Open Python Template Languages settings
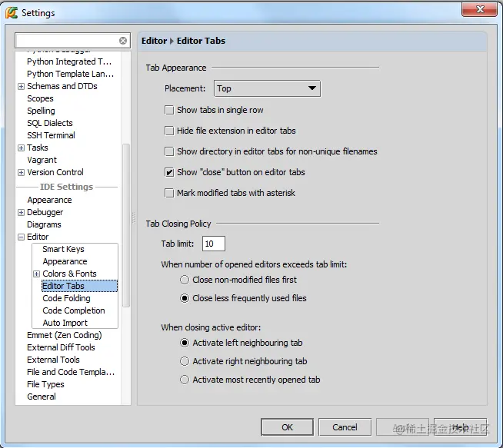The width and height of the screenshot is (503, 448). (70, 74)
